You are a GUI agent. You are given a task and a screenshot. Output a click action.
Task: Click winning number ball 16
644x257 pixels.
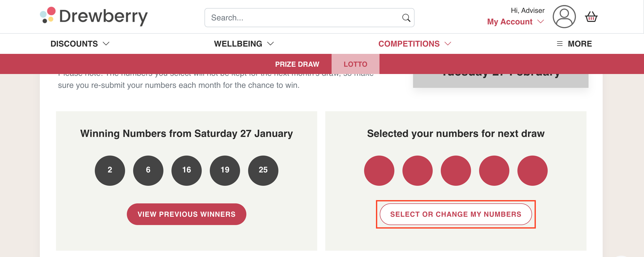click(x=187, y=170)
